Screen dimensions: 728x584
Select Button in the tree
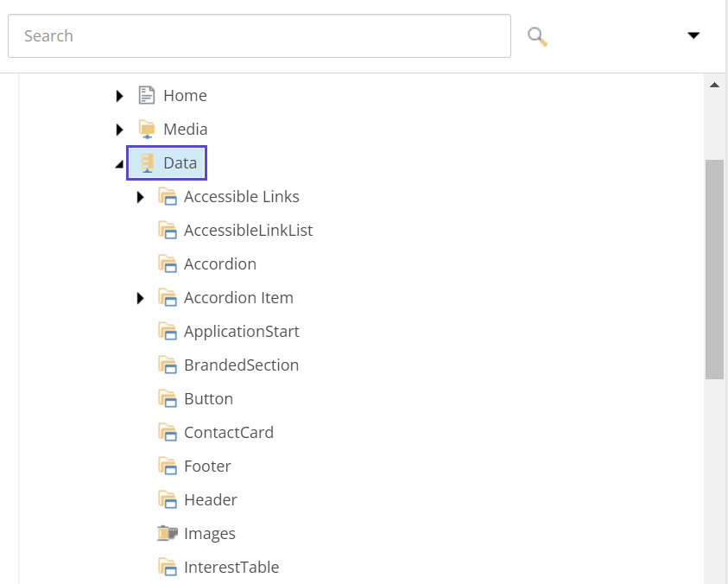tap(208, 399)
